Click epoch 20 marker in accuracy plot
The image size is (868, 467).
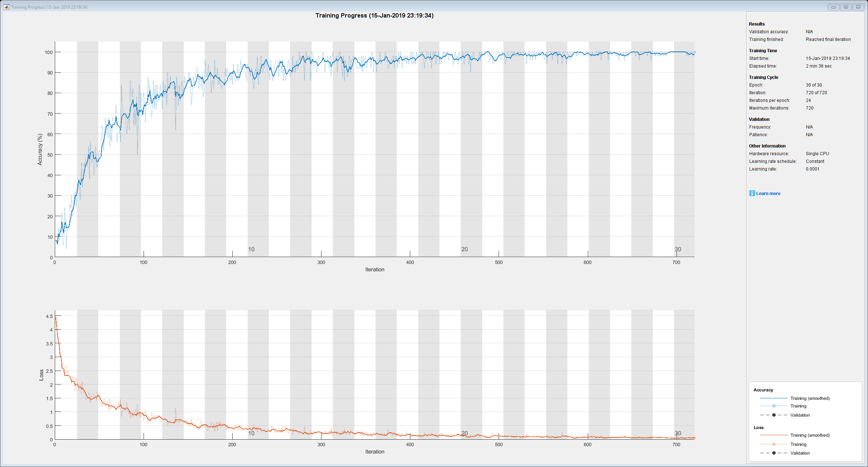tap(464, 249)
